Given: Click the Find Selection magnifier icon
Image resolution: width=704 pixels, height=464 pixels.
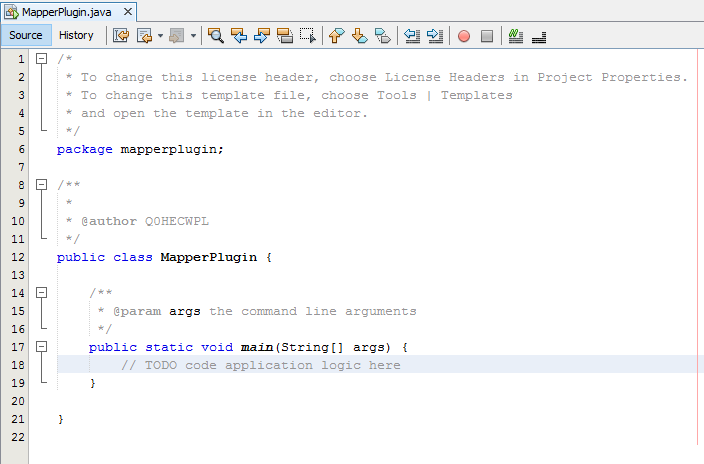Looking at the screenshot, I should [216, 35].
